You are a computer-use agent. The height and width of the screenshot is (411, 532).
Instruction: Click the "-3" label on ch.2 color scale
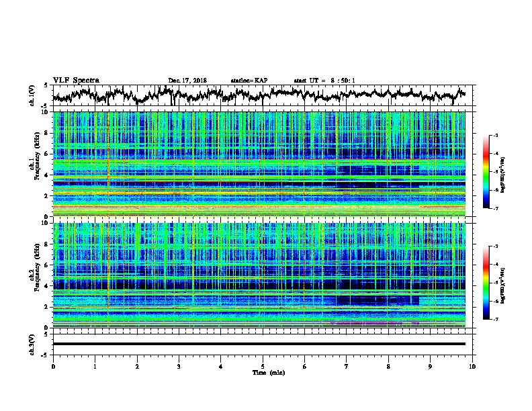click(495, 246)
